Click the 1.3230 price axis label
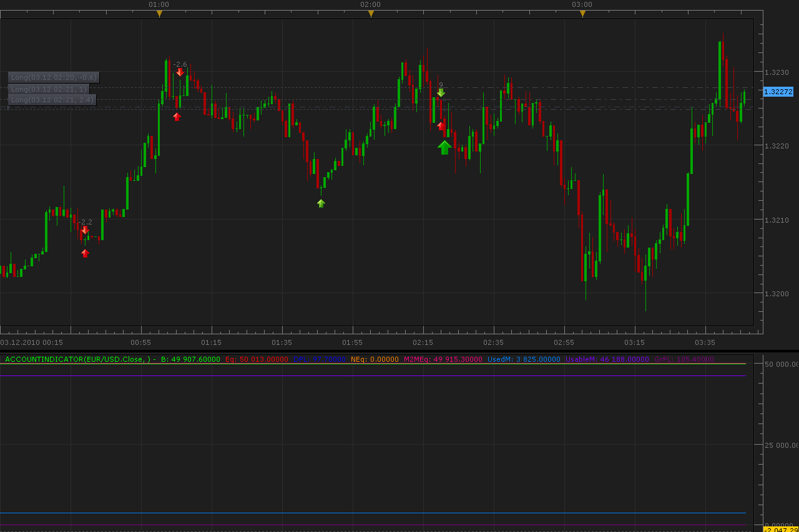Image resolution: width=799 pixels, height=532 pixels. (x=777, y=72)
